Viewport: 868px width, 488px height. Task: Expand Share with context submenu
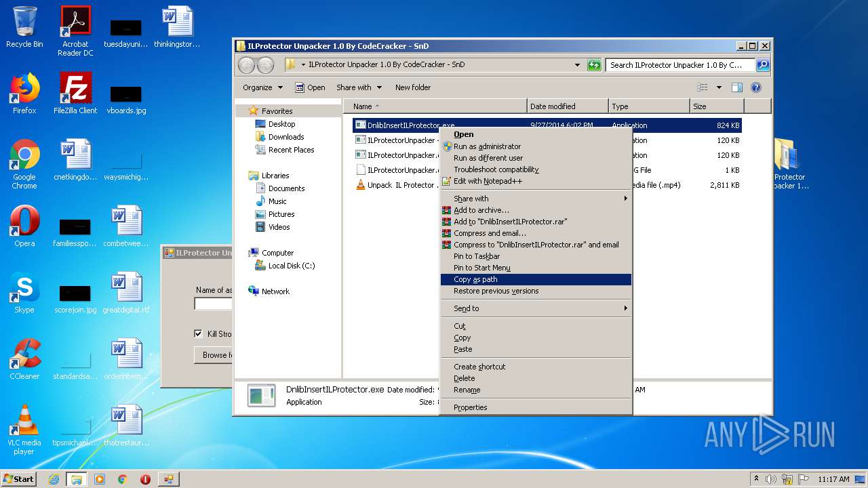click(536, 199)
